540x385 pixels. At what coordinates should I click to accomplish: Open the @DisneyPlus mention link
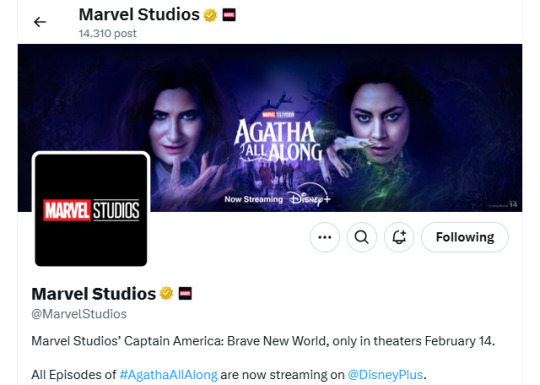click(385, 374)
